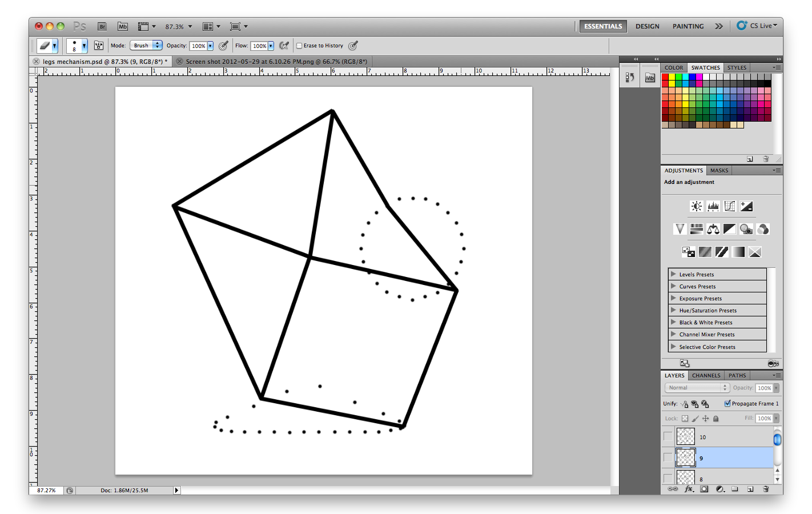Open the Eraser tool preset picker
812x514 pixels.
47,46
